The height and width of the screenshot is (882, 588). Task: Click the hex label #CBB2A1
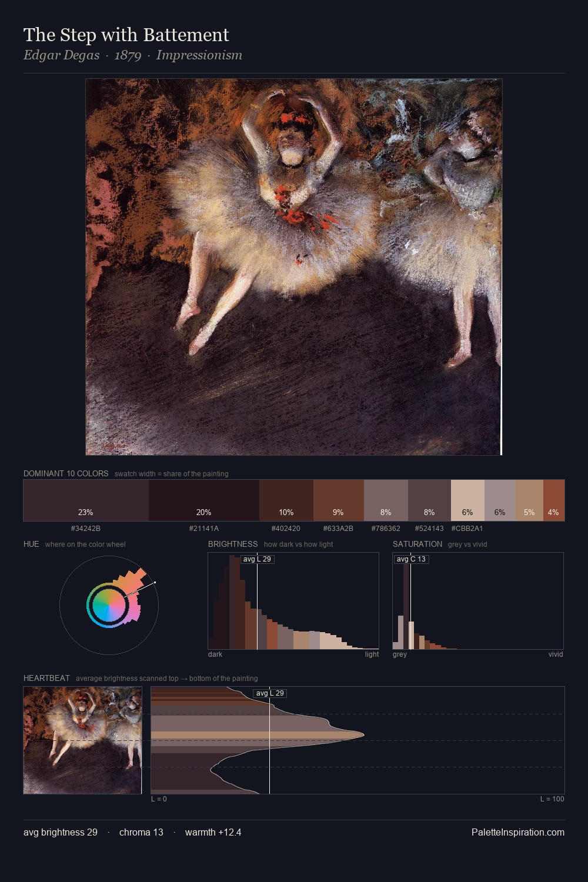point(467,529)
